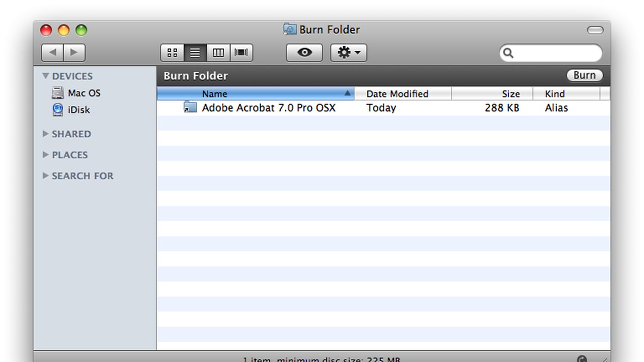Screen dimensions: 644x362
Task: Click the Burn button
Action: pos(585,75)
